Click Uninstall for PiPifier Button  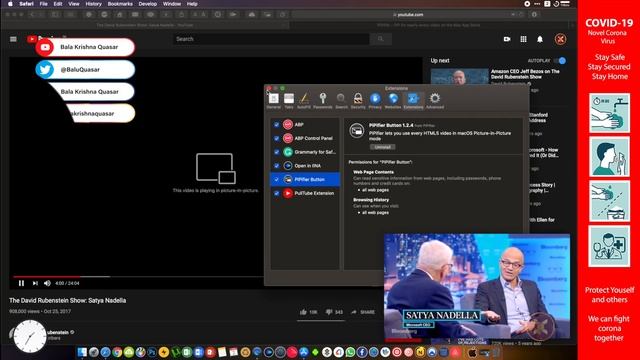(382, 147)
